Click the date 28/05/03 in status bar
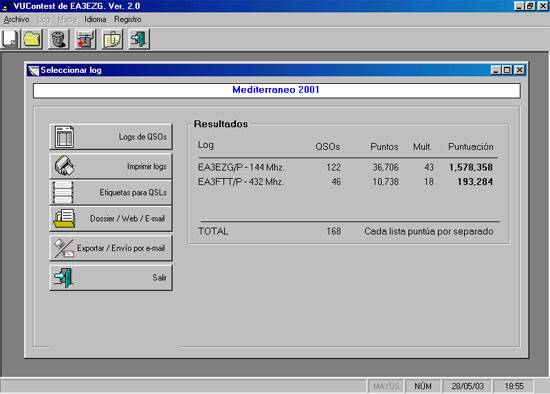 [468, 386]
